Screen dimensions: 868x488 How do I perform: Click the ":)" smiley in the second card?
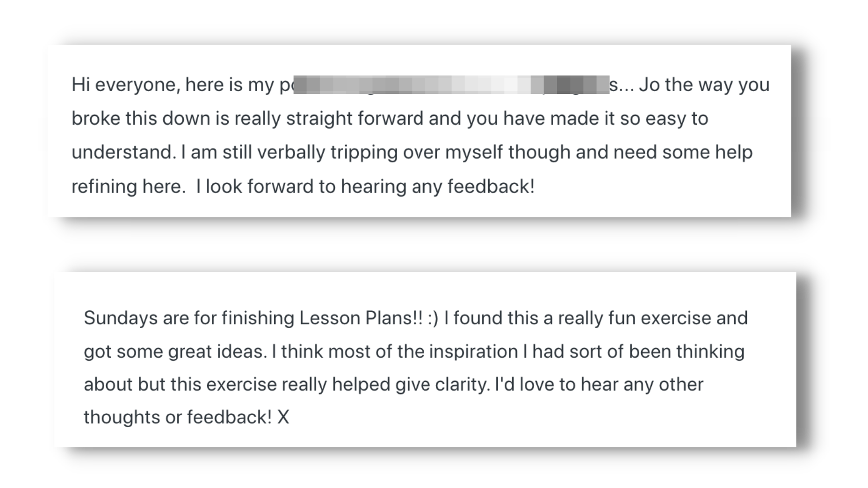[433, 318]
